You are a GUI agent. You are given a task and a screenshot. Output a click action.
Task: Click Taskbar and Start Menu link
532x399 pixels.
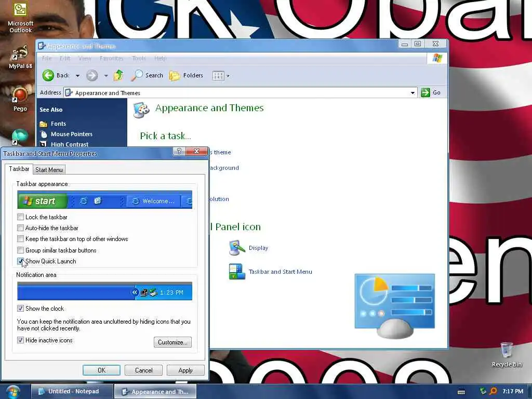click(x=281, y=272)
